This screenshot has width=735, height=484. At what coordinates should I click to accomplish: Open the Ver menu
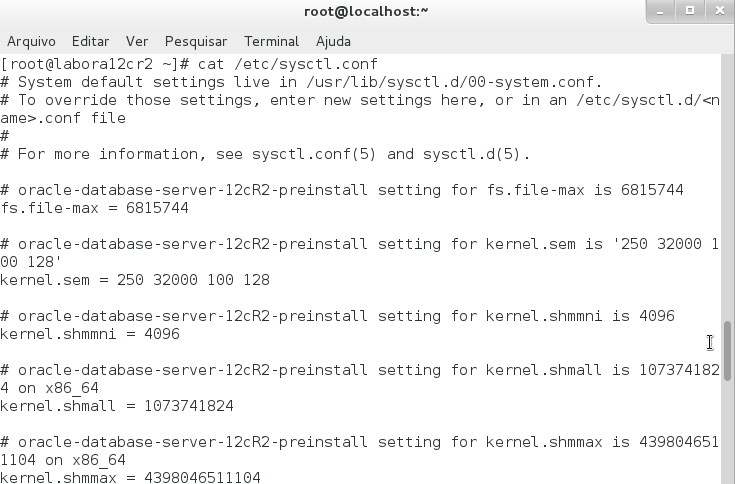(137, 41)
